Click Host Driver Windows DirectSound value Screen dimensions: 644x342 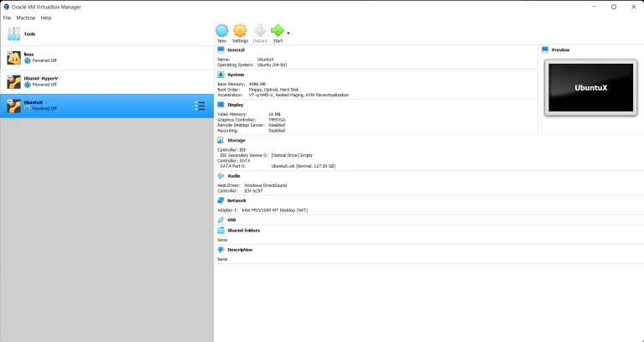click(265, 185)
